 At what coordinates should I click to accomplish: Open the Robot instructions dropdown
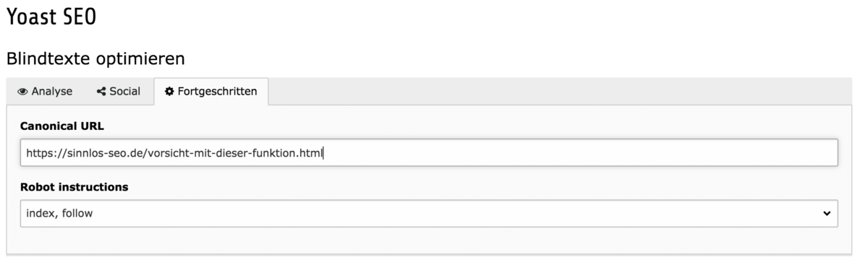pos(429,214)
